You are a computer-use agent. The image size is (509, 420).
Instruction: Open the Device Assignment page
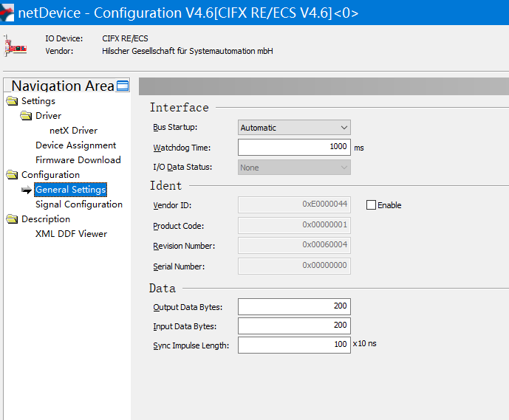coord(75,145)
